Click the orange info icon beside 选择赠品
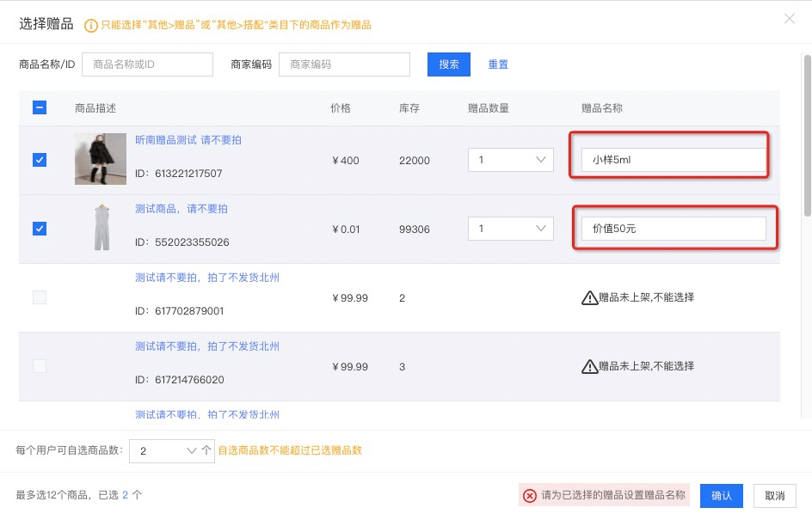The width and height of the screenshot is (812, 520). click(x=90, y=25)
